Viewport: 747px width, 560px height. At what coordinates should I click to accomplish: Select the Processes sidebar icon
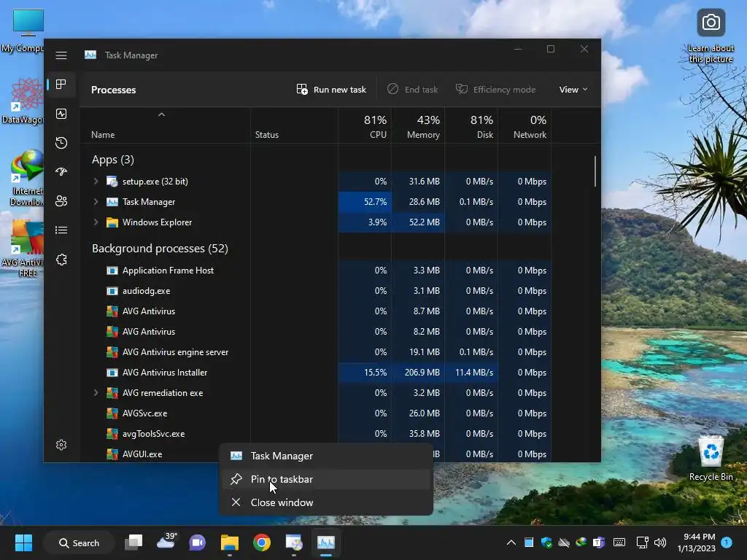pos(61,85)
